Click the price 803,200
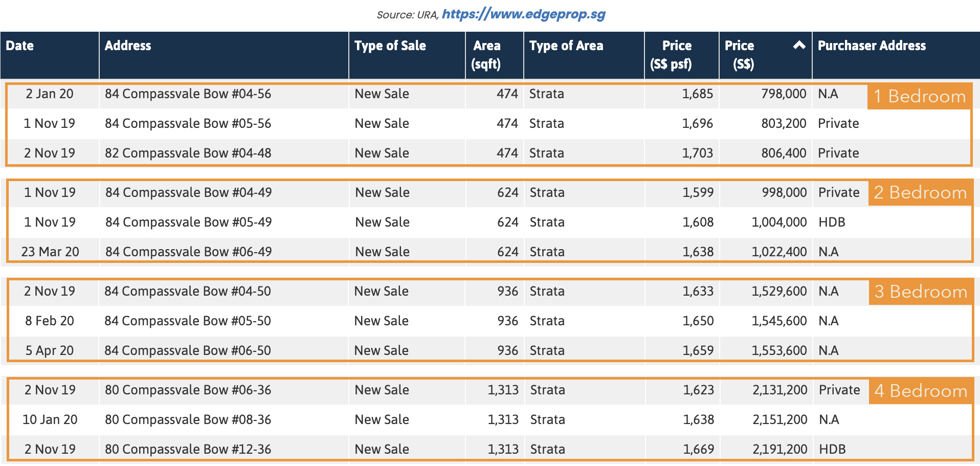The height and width of the screenshot is (466, 980). (x=784, y=124)
